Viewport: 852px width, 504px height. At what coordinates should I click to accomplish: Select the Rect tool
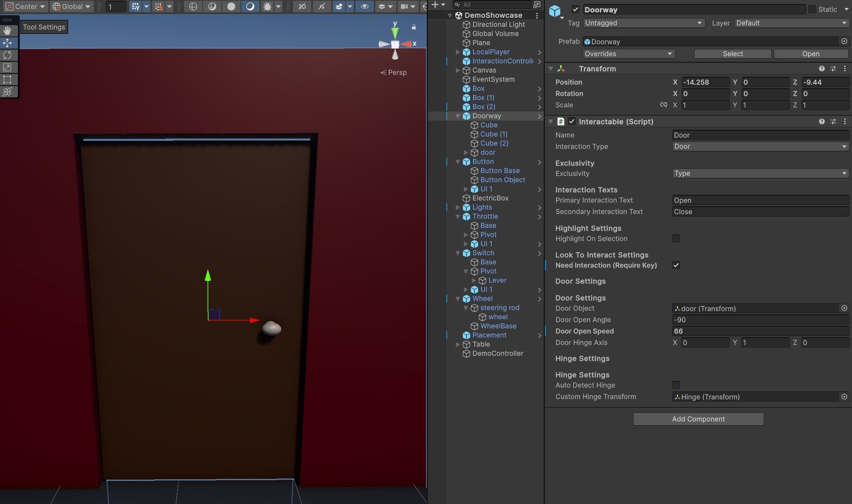[x=8, y=79]
